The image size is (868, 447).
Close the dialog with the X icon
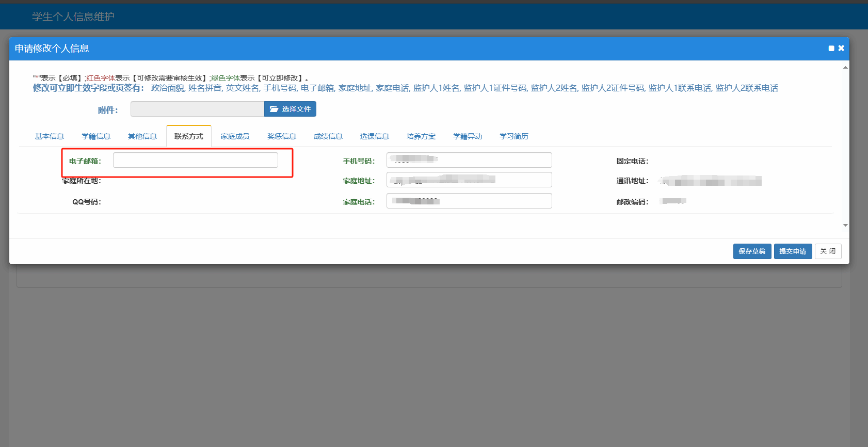tap(841, 48)
